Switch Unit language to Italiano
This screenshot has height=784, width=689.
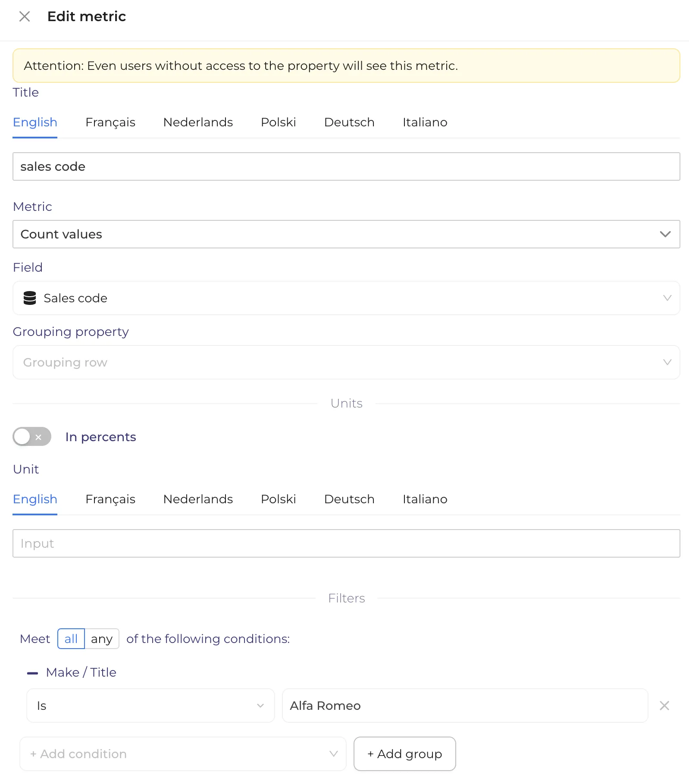[x=425, y=499]
